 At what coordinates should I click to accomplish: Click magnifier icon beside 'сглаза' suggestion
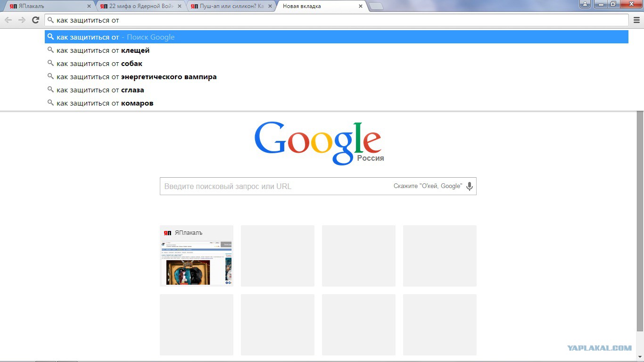click(50, 90)
